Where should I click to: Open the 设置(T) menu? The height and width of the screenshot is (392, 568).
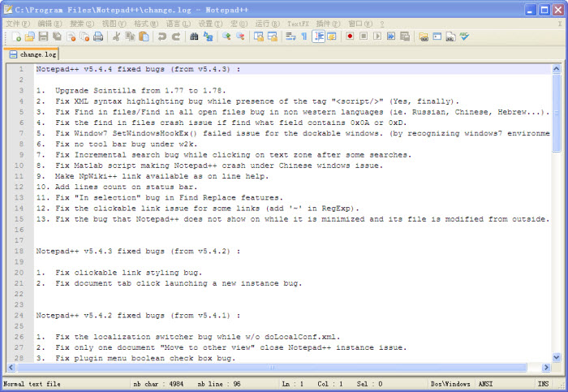[x=210, y=24]
